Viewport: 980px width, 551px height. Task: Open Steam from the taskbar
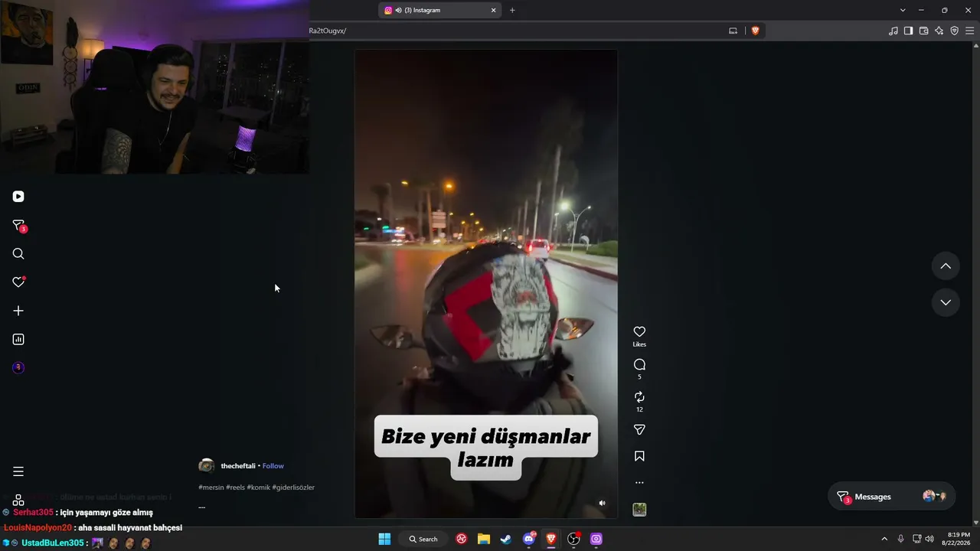pos(506,539)
